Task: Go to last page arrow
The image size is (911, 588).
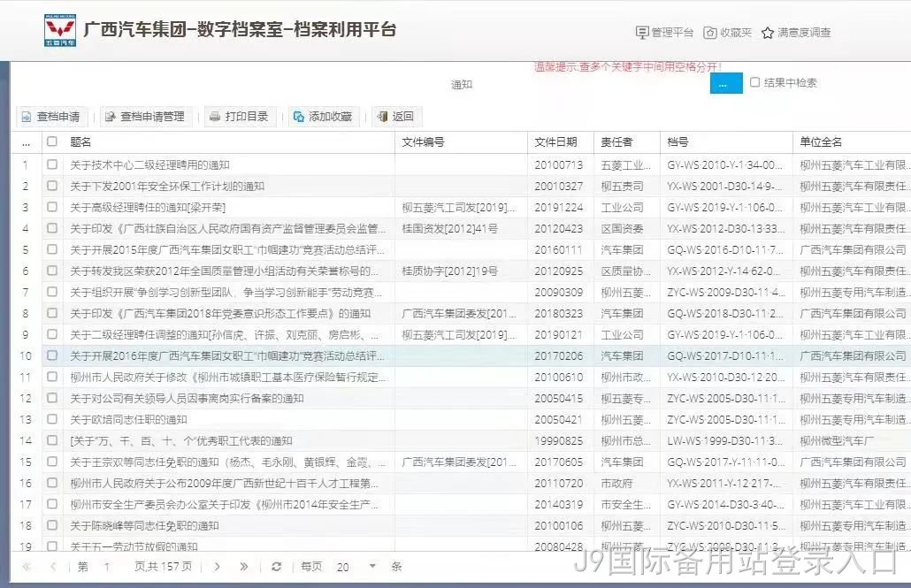Action: tap(243, 567)
